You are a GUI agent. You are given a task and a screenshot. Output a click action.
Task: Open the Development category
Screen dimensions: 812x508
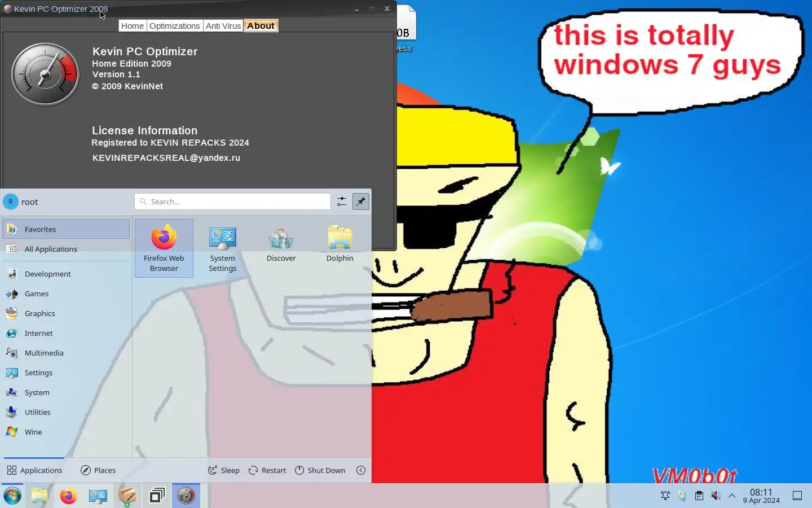[x=66, y=274]
